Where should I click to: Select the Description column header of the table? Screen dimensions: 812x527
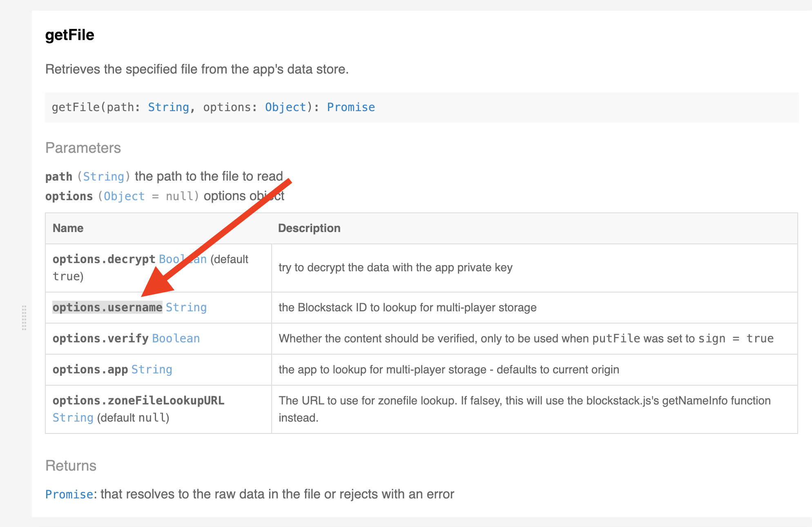[309, 228]
